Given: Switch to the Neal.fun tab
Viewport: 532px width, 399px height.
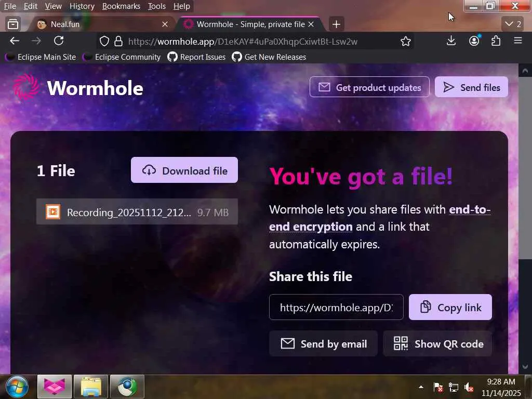Looking at the screenshot, I should 102,24.
